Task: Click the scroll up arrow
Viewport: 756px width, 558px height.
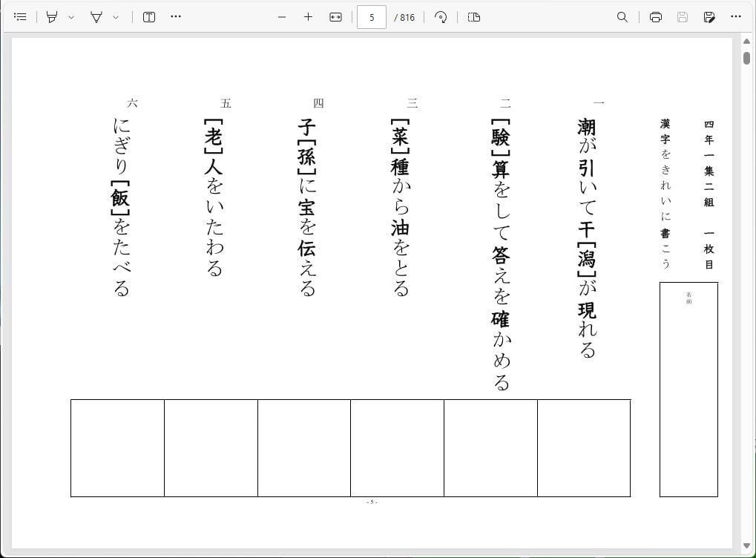Action: click(x=747, y=42)
